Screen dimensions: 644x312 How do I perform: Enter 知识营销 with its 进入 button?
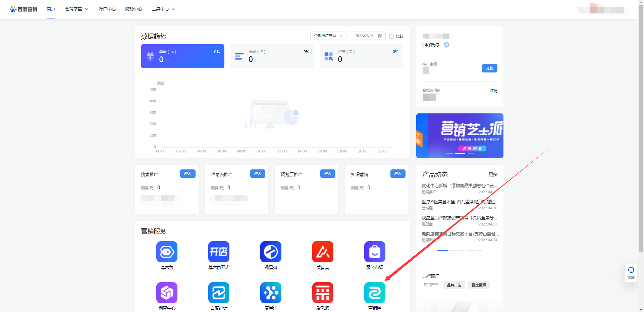click(398, 173)
